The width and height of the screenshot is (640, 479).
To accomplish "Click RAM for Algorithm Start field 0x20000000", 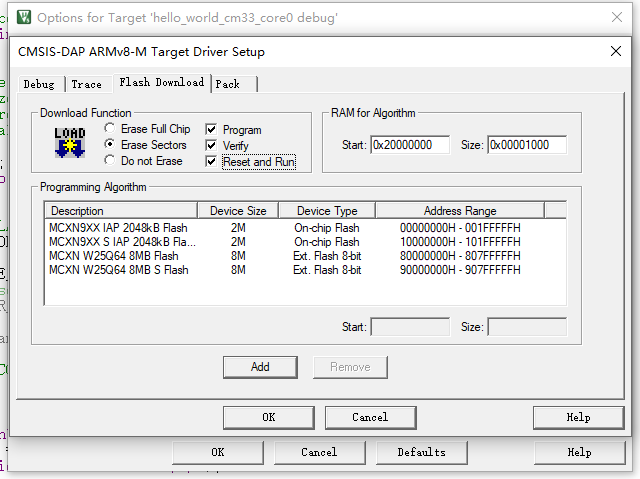I will pos(410,145).
